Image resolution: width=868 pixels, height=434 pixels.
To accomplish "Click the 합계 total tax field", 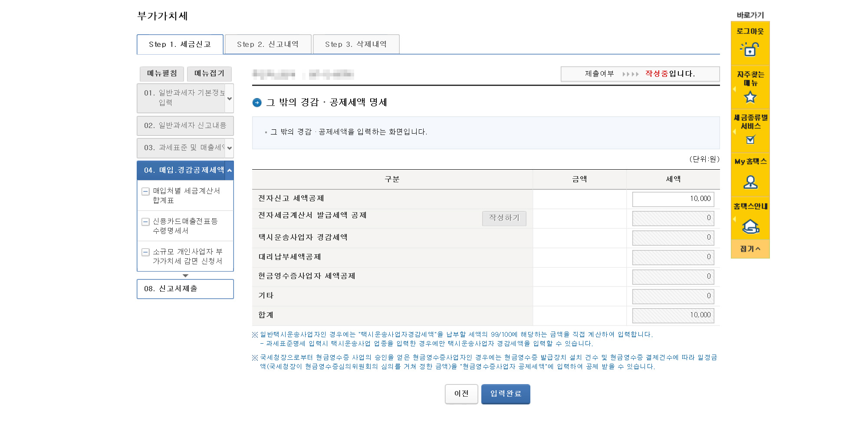I will pyautogui.click(x=673, y=316).
